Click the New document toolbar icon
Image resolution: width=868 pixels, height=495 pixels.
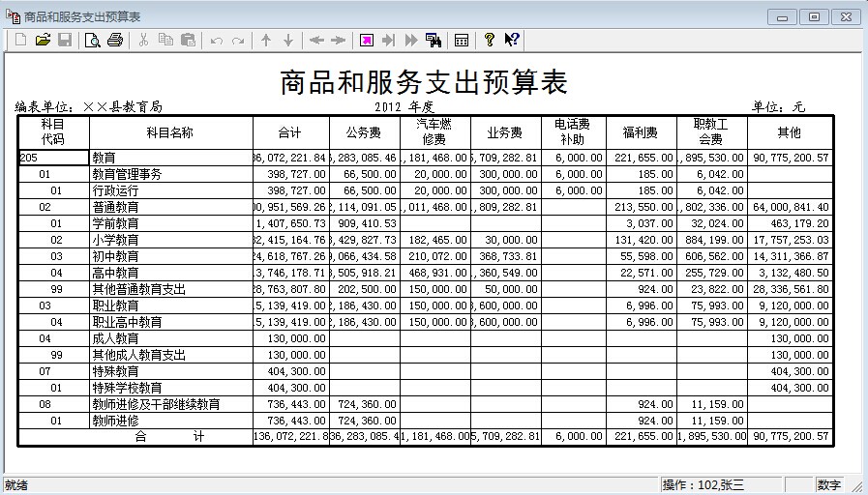[x=20, y=40]
